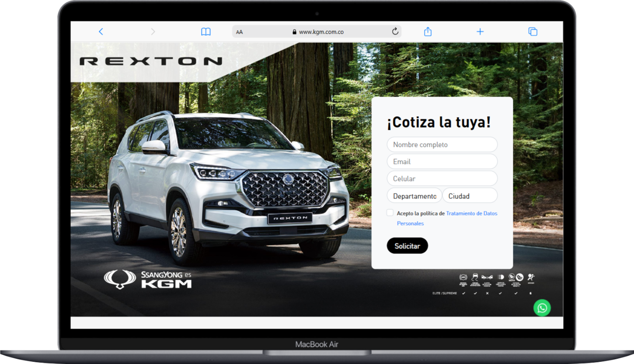Go back with the browser back arrow
634x364 pixels.
coord(101,31)
